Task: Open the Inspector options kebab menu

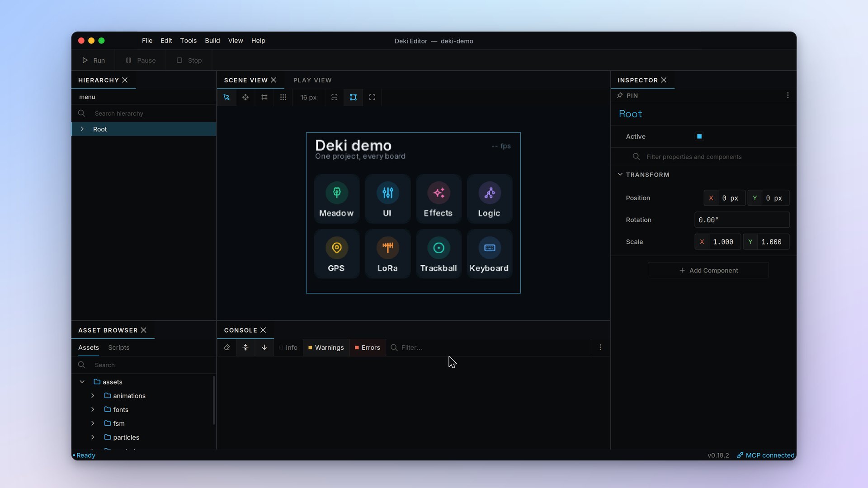Action: coord(788,95)
